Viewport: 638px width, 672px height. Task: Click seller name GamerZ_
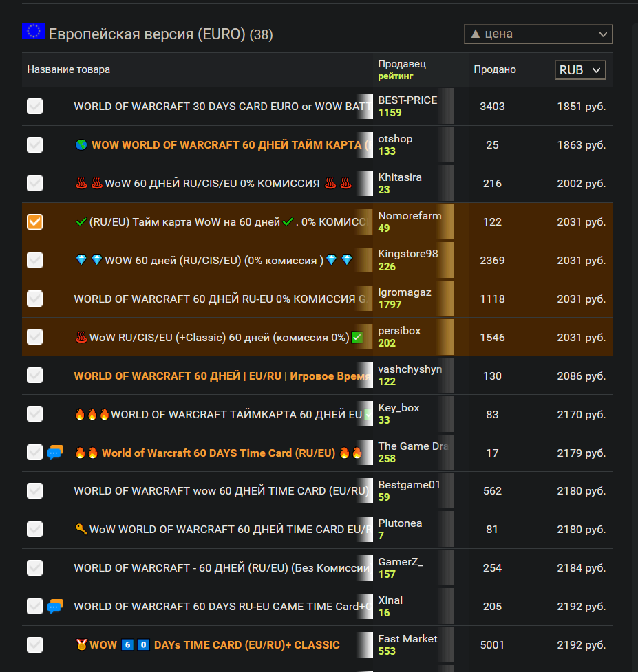pyautogui.click(x=401, y=562)
